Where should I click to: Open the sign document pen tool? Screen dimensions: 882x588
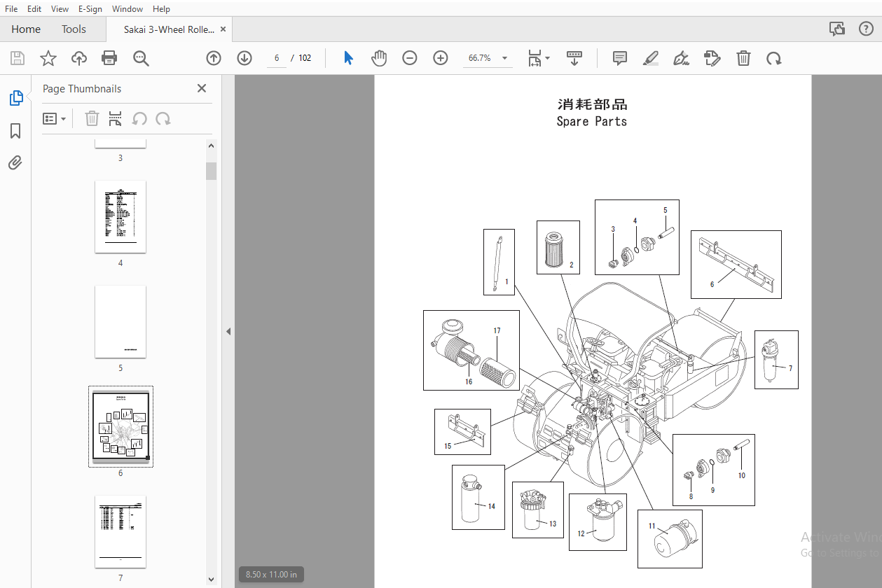coord(682,58)
